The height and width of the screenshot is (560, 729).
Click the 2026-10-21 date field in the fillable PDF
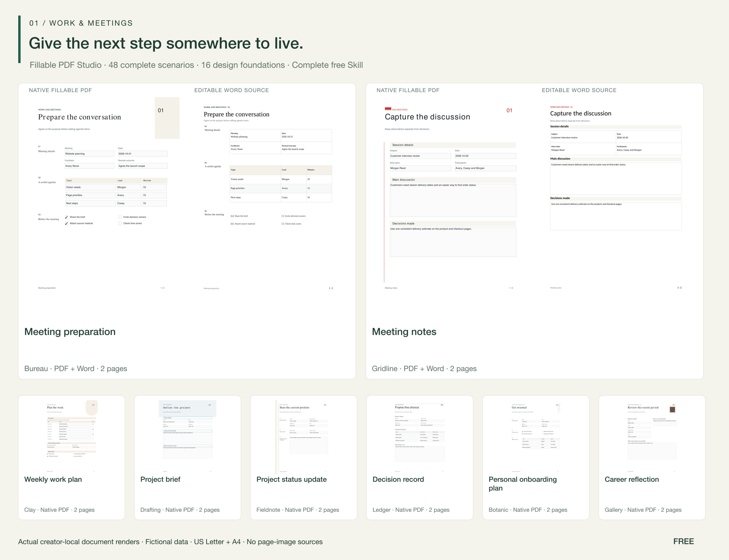(142, 154)
